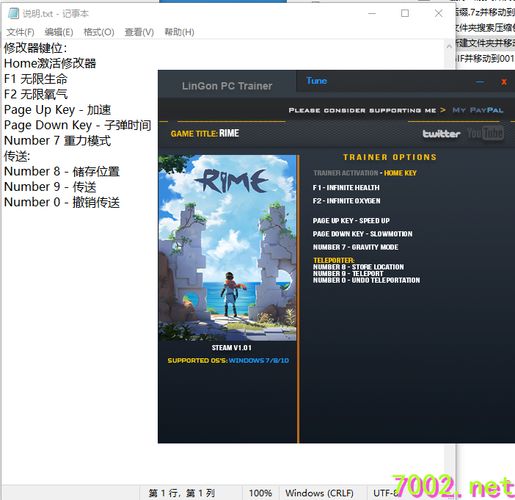Image resolution: width=515 pixels, height=500 pixels.
Task: Click the RiME game cover artwork
Action: [227, 248]
